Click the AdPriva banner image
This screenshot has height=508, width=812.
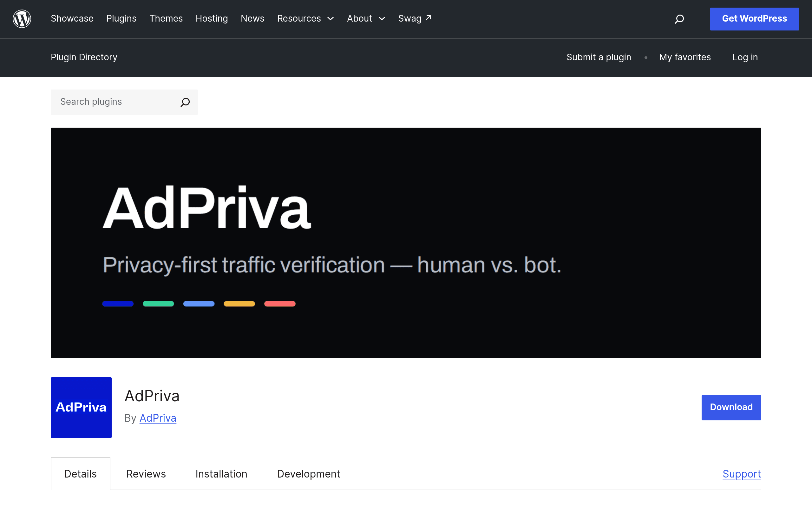pyautogui.click(x=406, y=243)
